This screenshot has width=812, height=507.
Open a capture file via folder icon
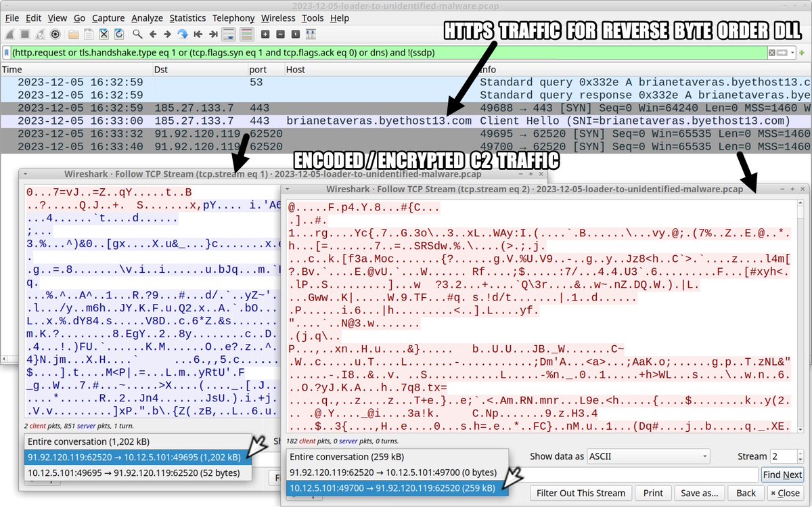click(73, 34)
